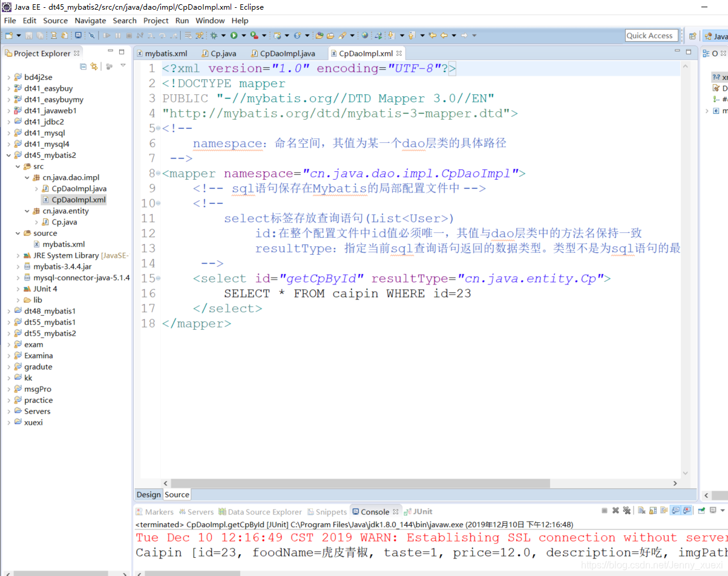Switch to Design tab below the editor
The height and width of the screenshot is (576, 728).
click(149, 494)
